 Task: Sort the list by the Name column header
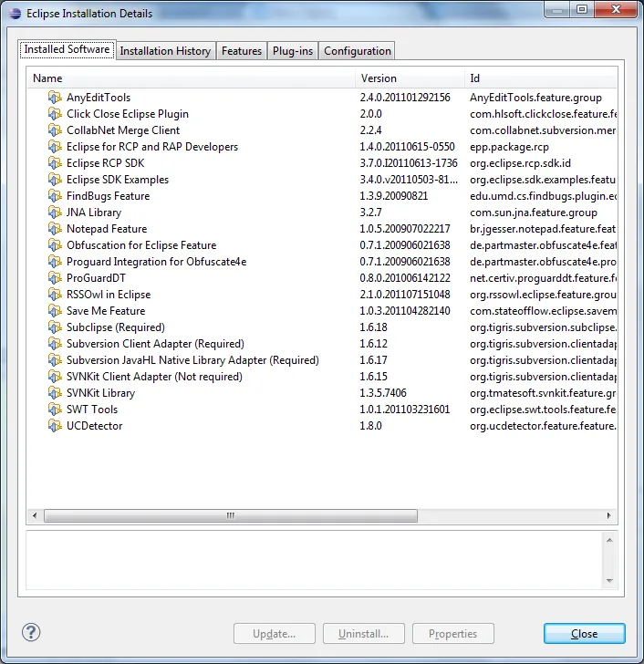pos(192,78)
